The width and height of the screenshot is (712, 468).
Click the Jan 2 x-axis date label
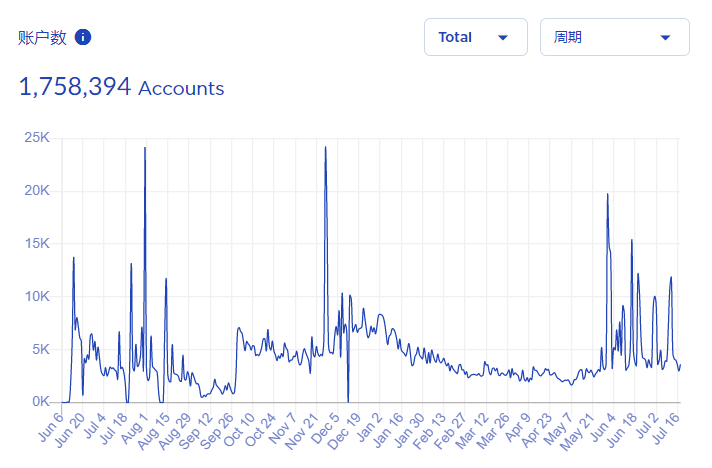[370, 424]
